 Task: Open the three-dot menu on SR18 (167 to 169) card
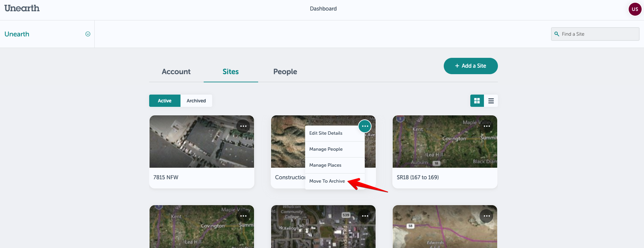click(x=487, y=126)
